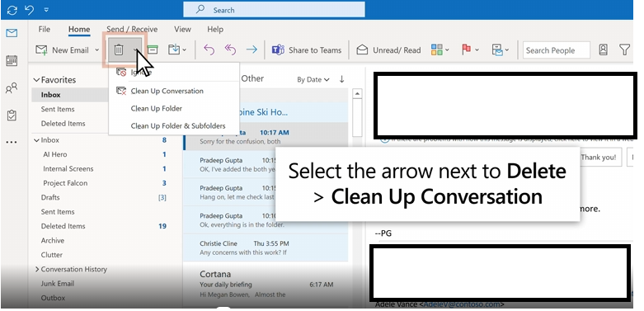The image size is (644, 311).
Task: Click the AdeleV@contoso.com email link
Action: pos(462,304)
